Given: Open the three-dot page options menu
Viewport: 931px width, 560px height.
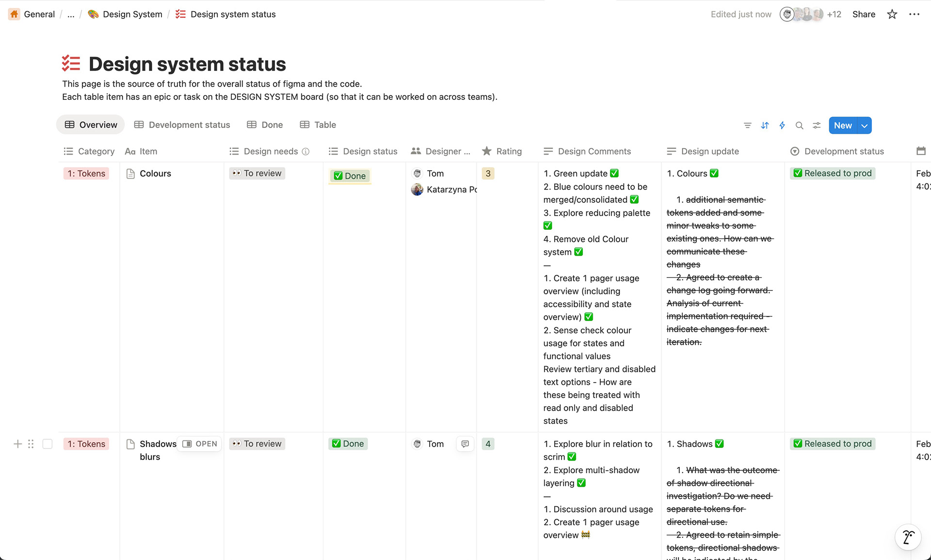Looking at the screenshot, I should [914, 15].
